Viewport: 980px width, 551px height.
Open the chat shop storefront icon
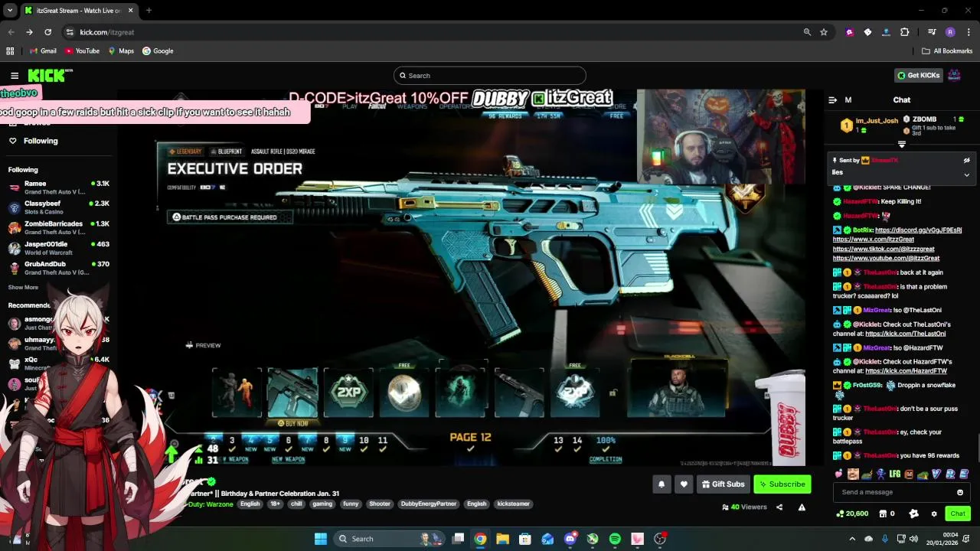click(883, 514)
